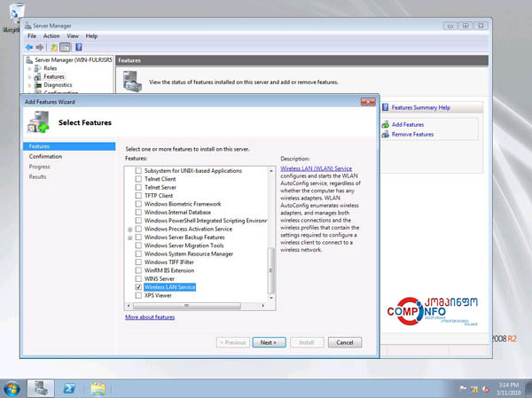The width and height of the screenshot is (532, 398).
Task: Click the Forward arrow in Server Manager toolbar
Action: 40,47
